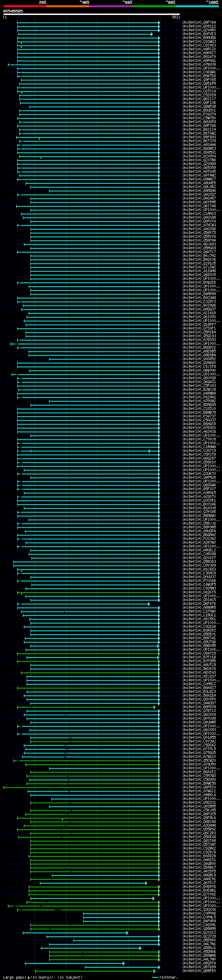222x980 pixels.
Task: Select hit UniRef100_B6SII7
Action: pos(199,99)
